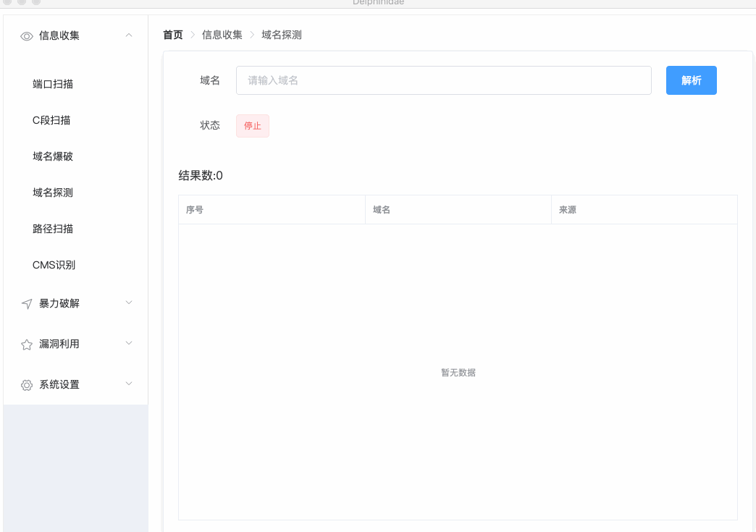Select the C段扫描 menu item
756x532 pixels.
51,120
